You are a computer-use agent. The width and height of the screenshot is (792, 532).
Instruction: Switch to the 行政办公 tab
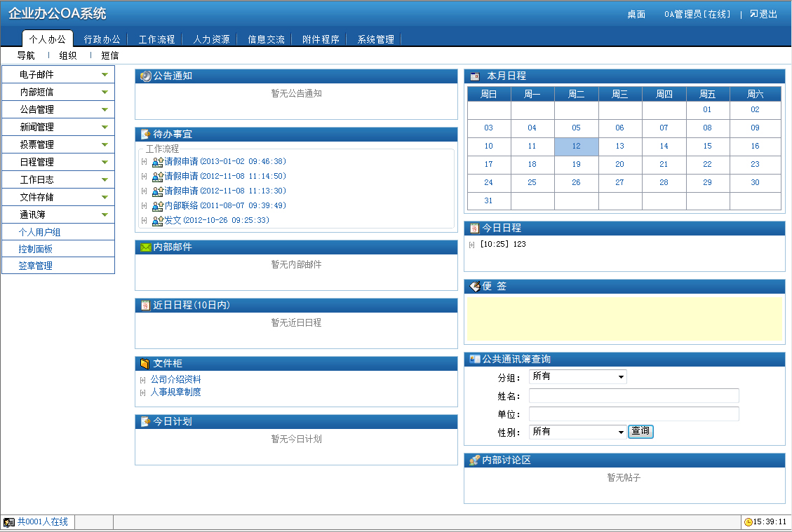(102, 40)
